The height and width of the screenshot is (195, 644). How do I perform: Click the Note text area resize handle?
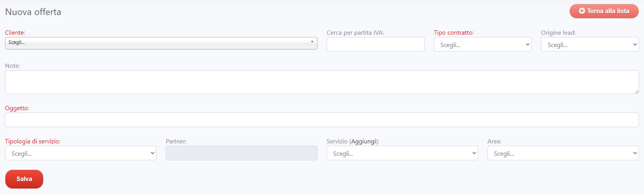(x=636, y=91)
